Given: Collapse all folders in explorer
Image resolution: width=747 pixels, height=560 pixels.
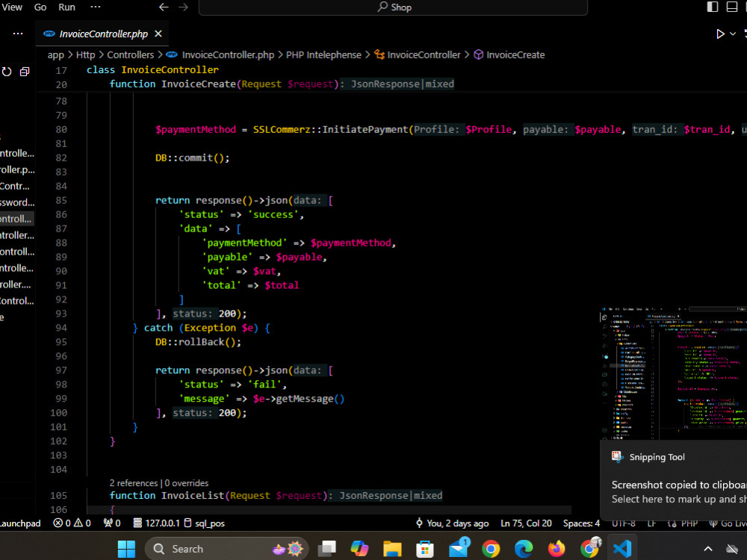Looking at the screenshot, I should [25, 72].
